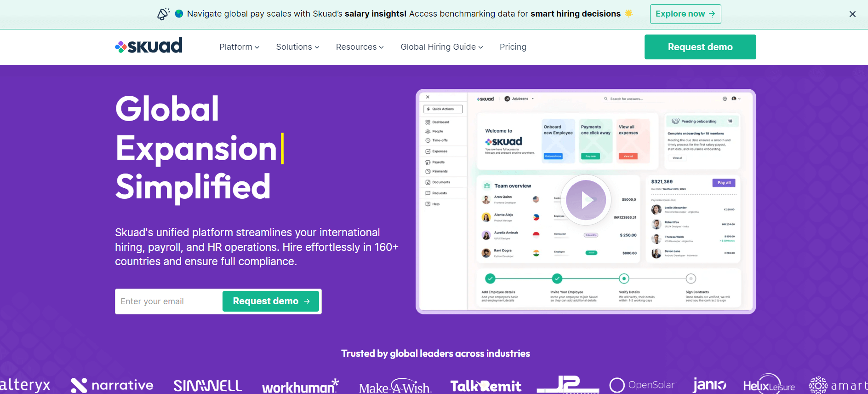
Task: Click Pending onboarding heading in preview
Action: (x=698, y=122)
